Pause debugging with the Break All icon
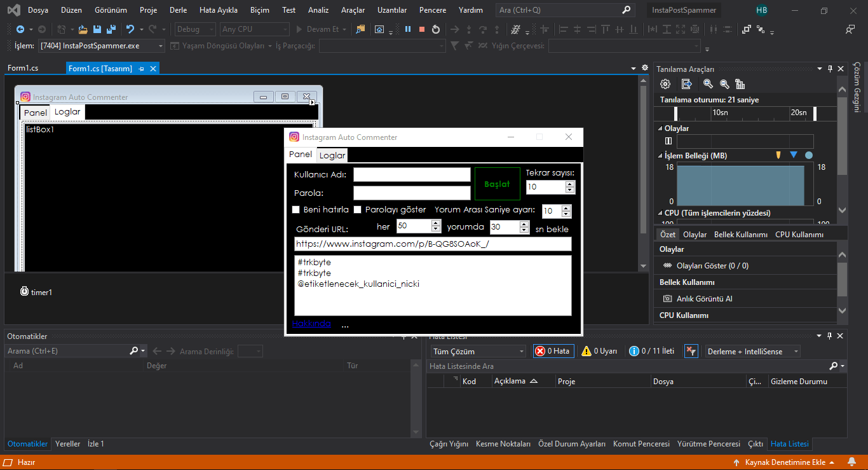Viewport: 868px width, 470px height. [x=408, y=29]
